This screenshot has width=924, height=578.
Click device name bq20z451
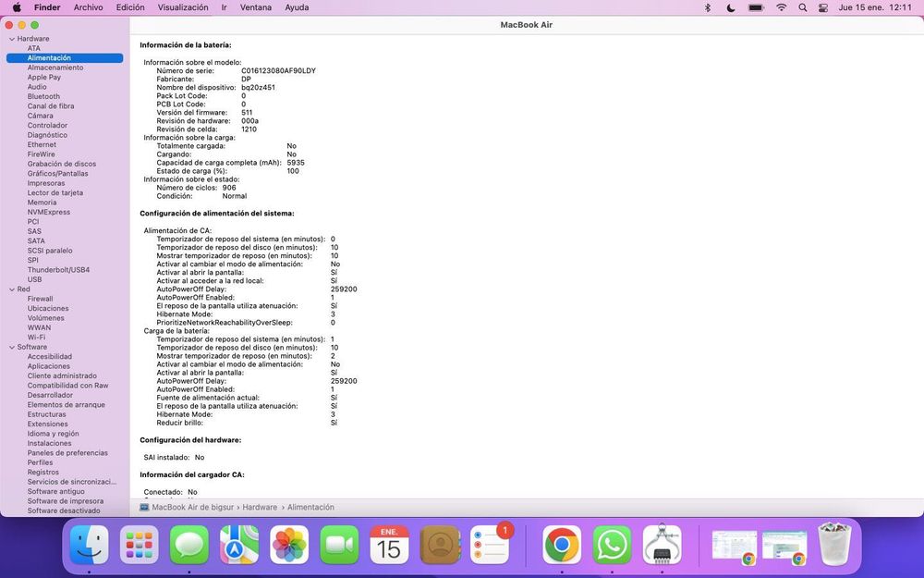(258, 87)
